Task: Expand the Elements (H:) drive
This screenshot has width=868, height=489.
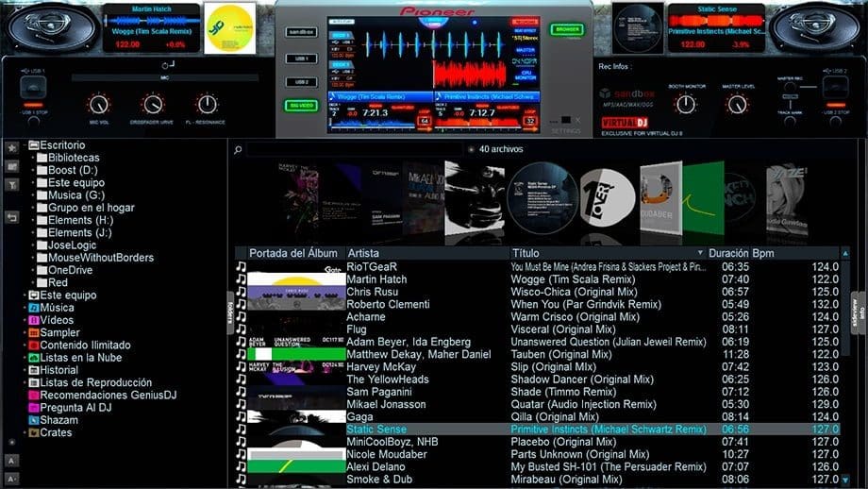Action: 33,220
